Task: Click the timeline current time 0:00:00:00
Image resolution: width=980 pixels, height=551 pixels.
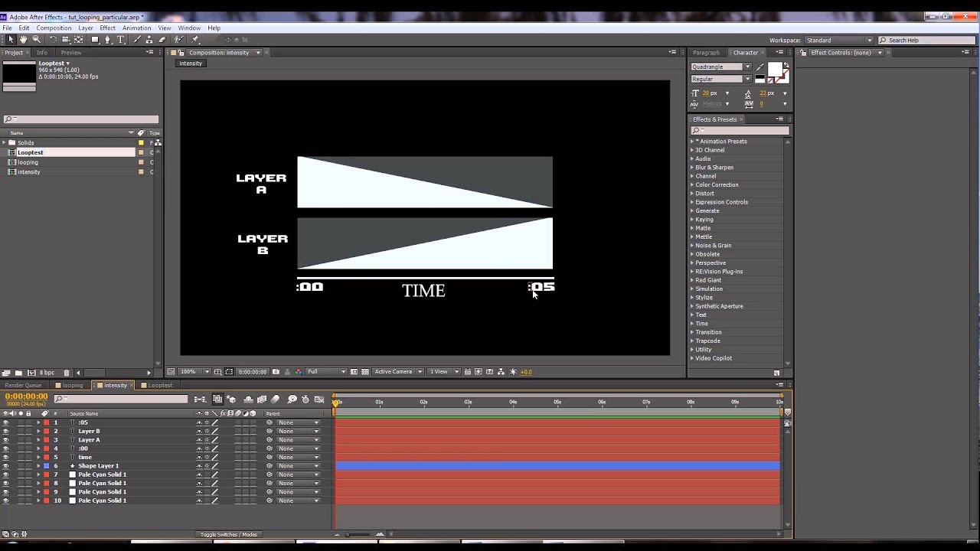Action: click(x=26, y=396)
